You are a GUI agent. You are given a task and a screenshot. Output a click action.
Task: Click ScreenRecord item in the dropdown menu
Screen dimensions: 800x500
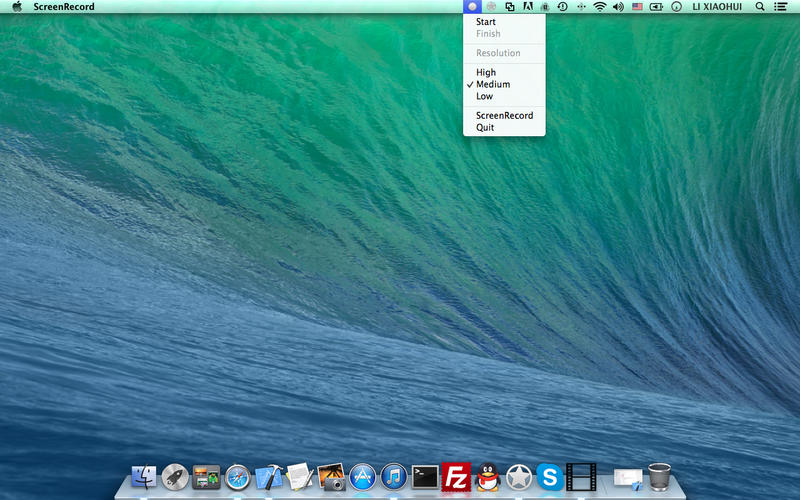tap(504, 116)
